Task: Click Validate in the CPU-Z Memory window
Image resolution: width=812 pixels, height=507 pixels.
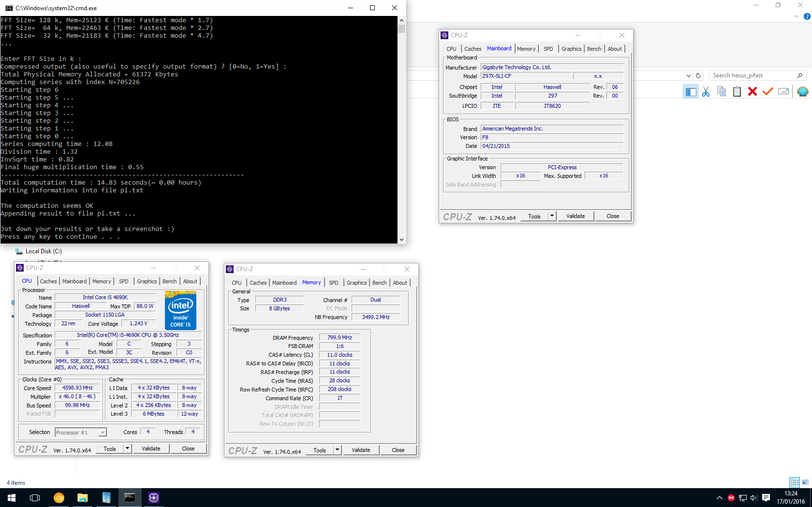Action: 361,450
